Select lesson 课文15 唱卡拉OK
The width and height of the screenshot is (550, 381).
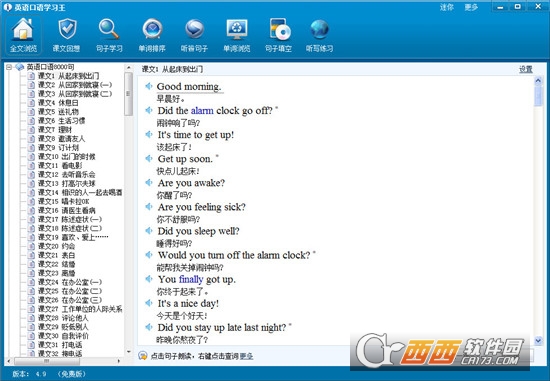[63, 201]
